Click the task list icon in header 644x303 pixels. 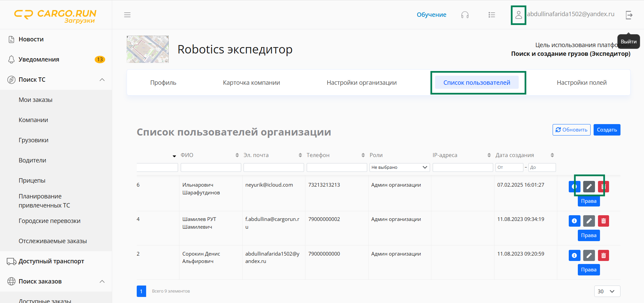pyautogui.click(x=491, y=15)
